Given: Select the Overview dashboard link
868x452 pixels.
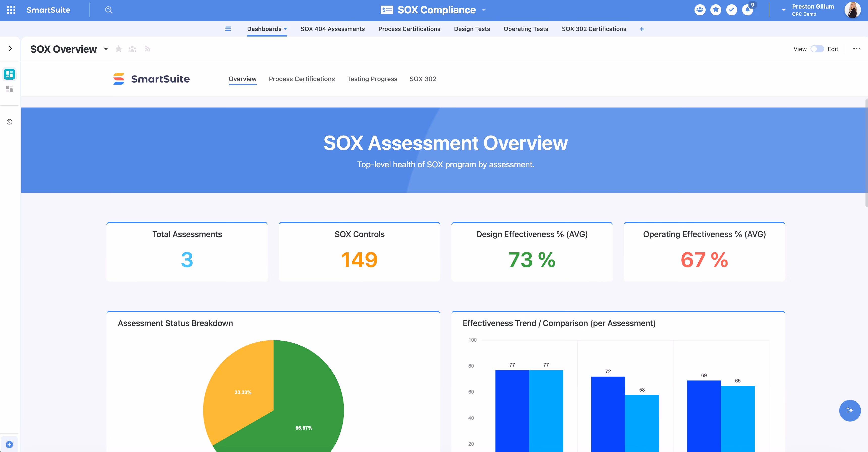Looking at the screenshot, I should [242, 79].
